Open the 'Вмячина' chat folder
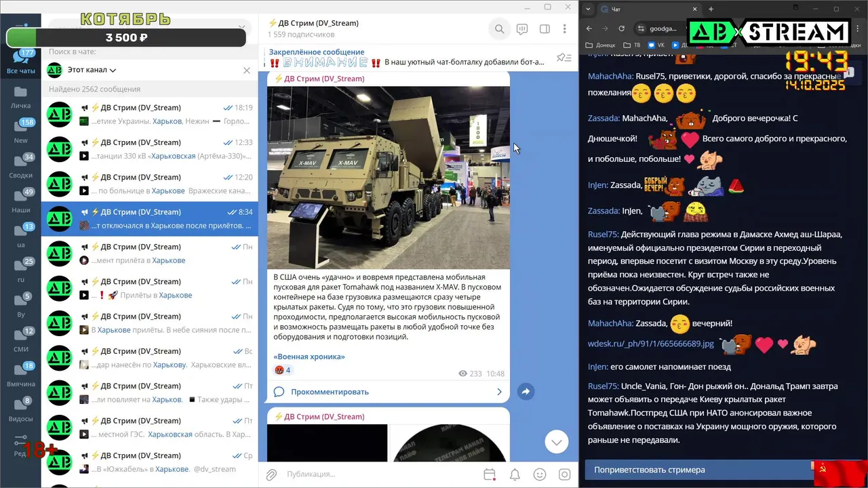Image resolution: width=868 pixels, height=488 pixels. point(21,375)
